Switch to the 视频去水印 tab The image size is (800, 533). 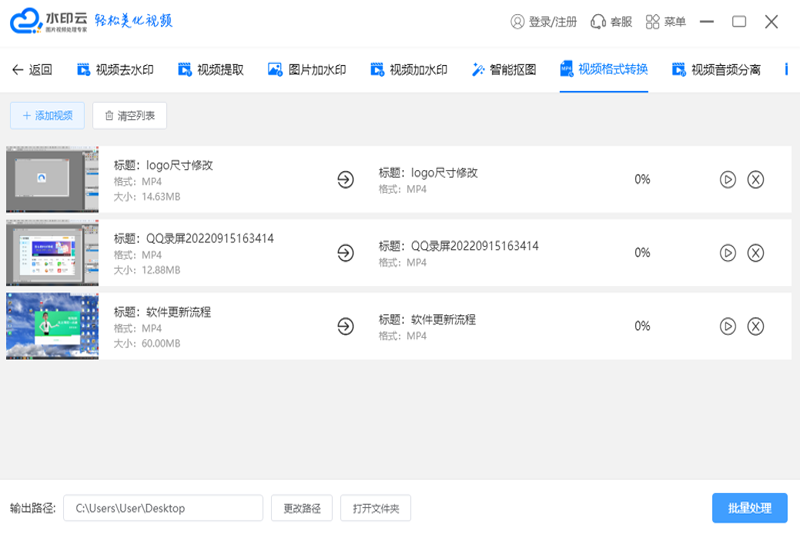(115, 70)
